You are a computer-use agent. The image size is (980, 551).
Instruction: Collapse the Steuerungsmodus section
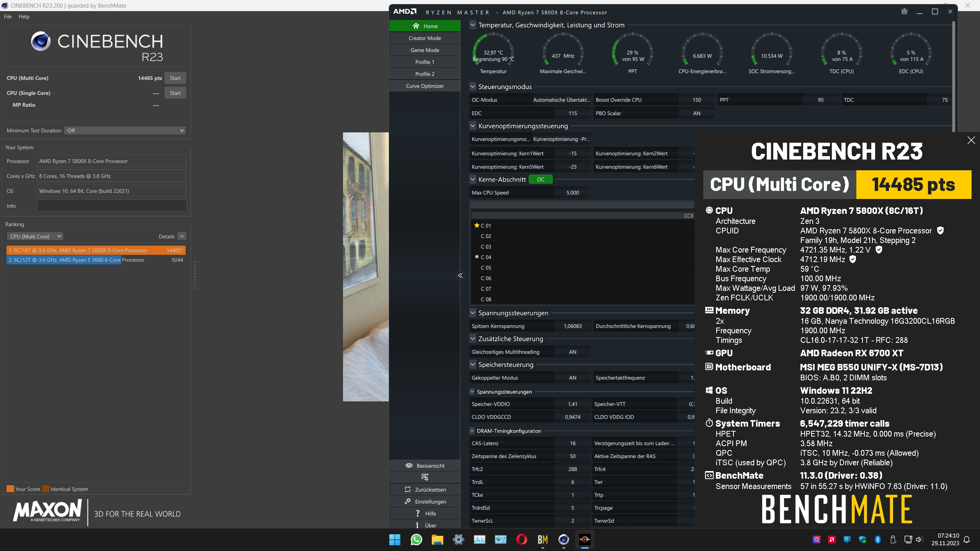click(473, 87)
